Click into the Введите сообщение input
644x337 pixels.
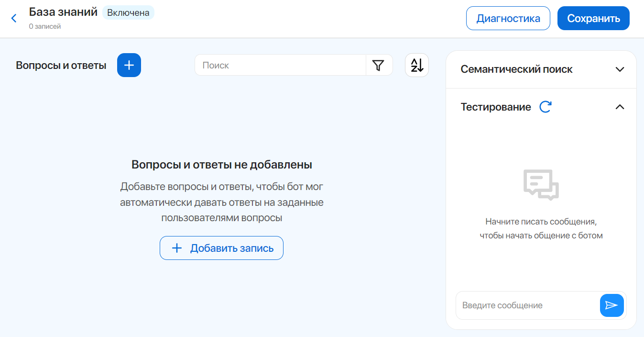pos(526,305)
